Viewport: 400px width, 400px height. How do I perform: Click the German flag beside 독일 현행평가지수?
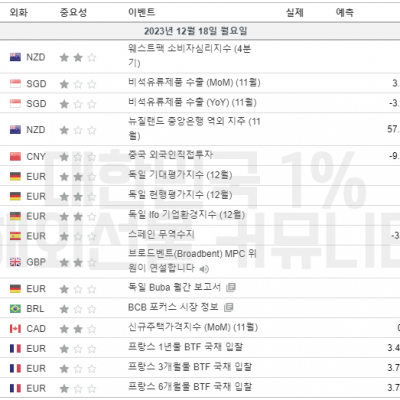coord(15,196)
